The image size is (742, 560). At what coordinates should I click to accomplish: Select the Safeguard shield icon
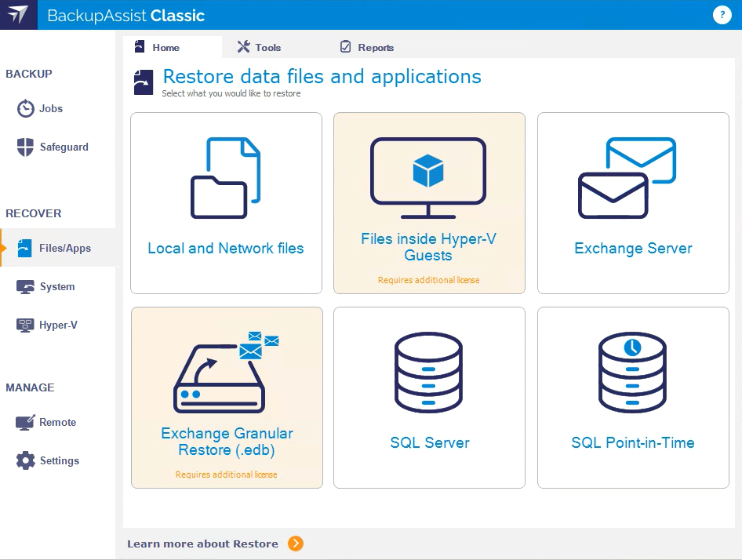click(26, 147)
